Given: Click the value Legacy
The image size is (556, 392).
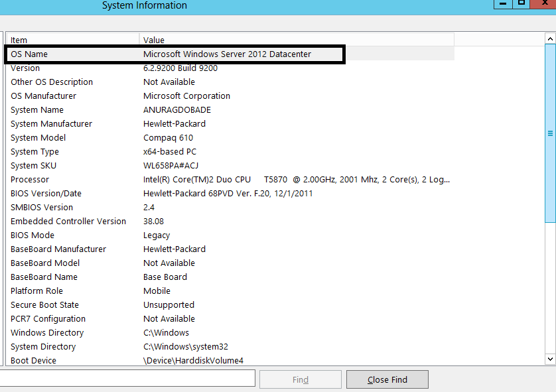Looking at the screenshot, I should (x=157, y=235).
